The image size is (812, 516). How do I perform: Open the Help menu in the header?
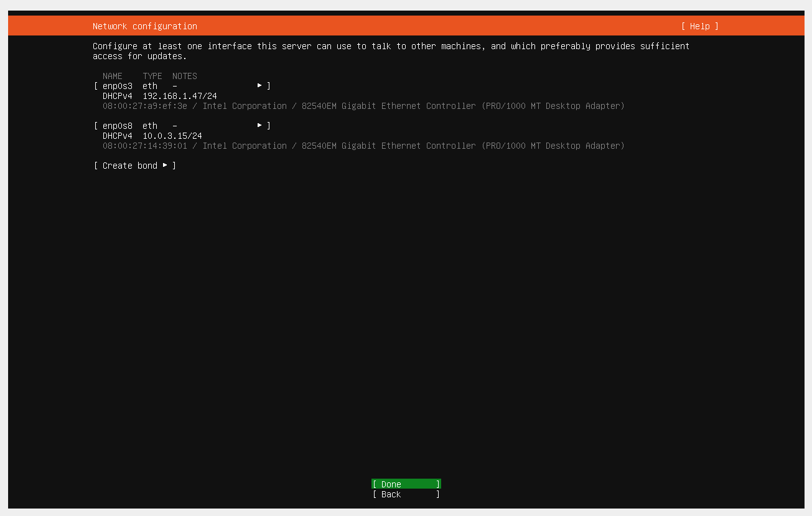coord(699,26)
